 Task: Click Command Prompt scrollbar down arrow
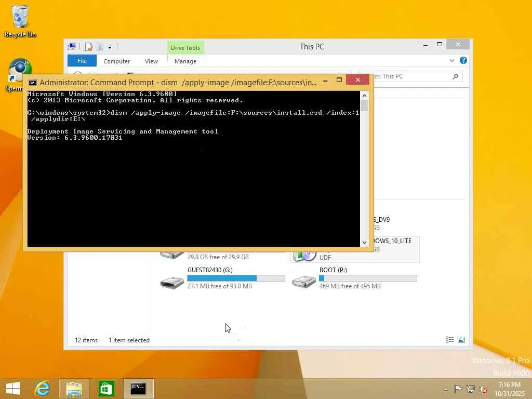[364, 242]
